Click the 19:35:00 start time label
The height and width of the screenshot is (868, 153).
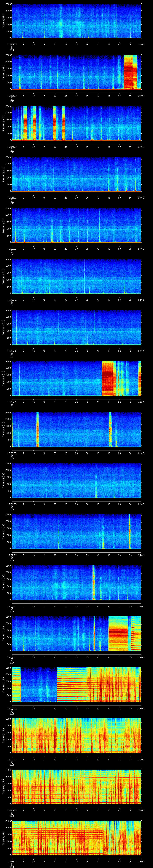(x=12, y=708)
